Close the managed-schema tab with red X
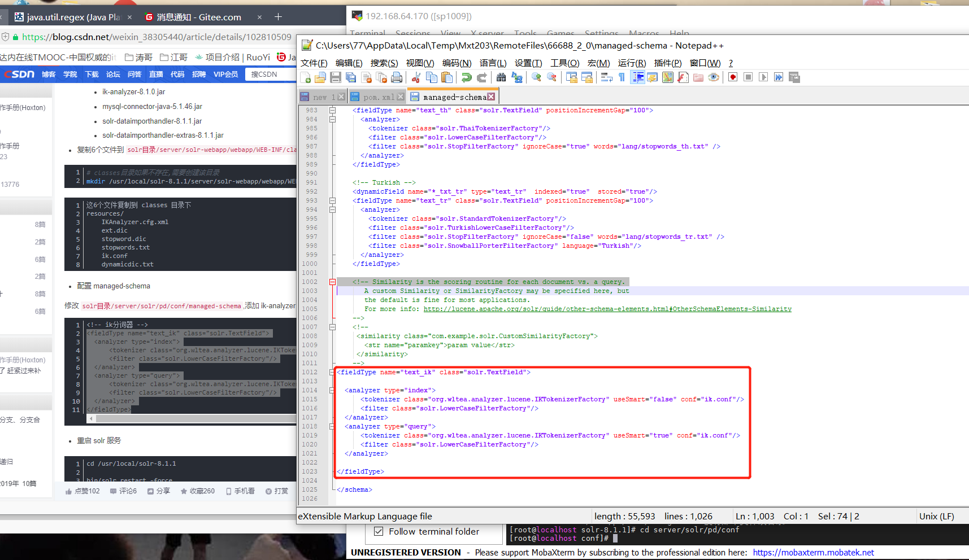This screenshot has height=560, width=969. click(x=491, y=97)
